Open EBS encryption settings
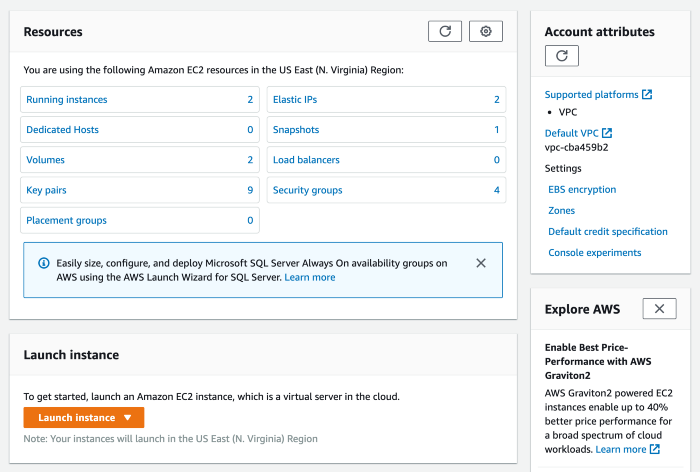The width and height of the screenshot is (700, 472). pyautogui.click(x=582, y=189)
